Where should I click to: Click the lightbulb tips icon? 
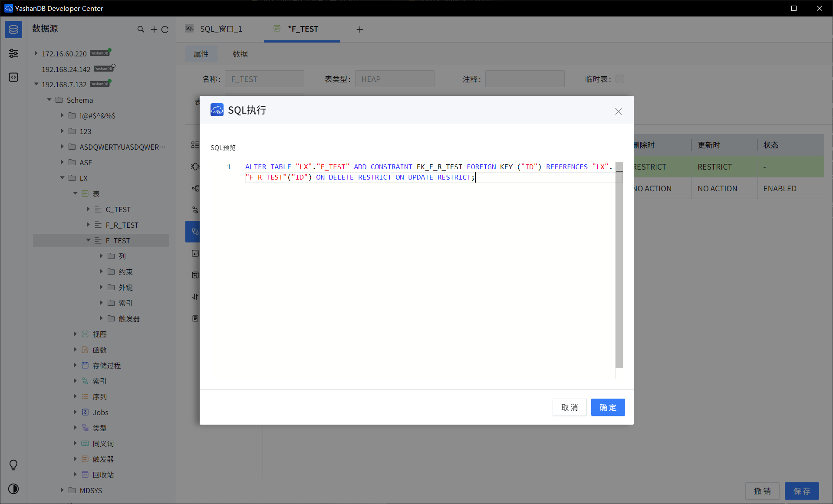(x=13, y=465)
